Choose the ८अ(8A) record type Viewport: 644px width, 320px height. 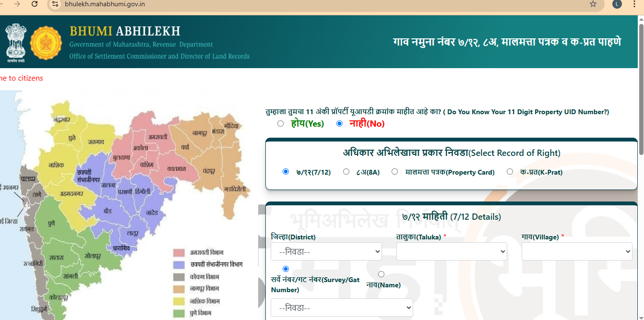pyautogui.click(x=346, y=172)
